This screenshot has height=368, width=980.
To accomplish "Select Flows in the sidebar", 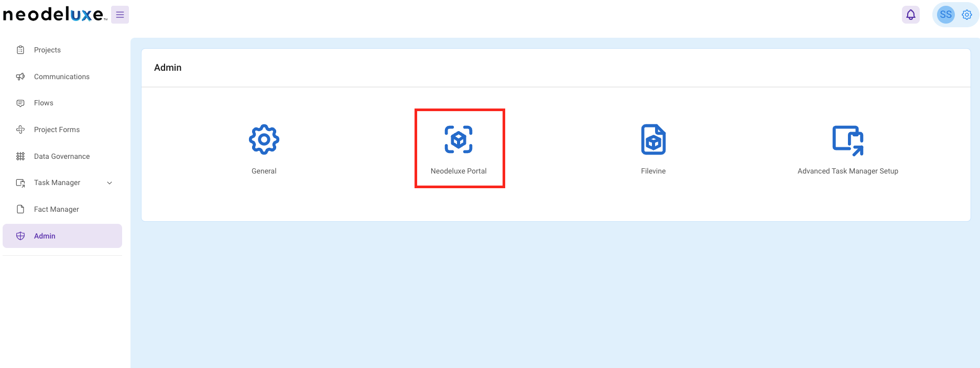I will [62, 103].
